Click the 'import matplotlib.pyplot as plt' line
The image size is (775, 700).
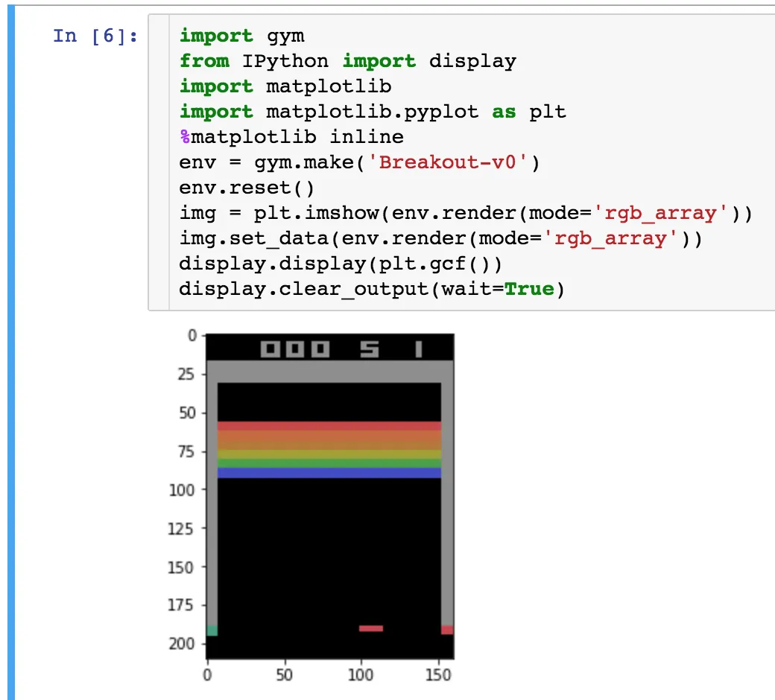pos(373,112)
